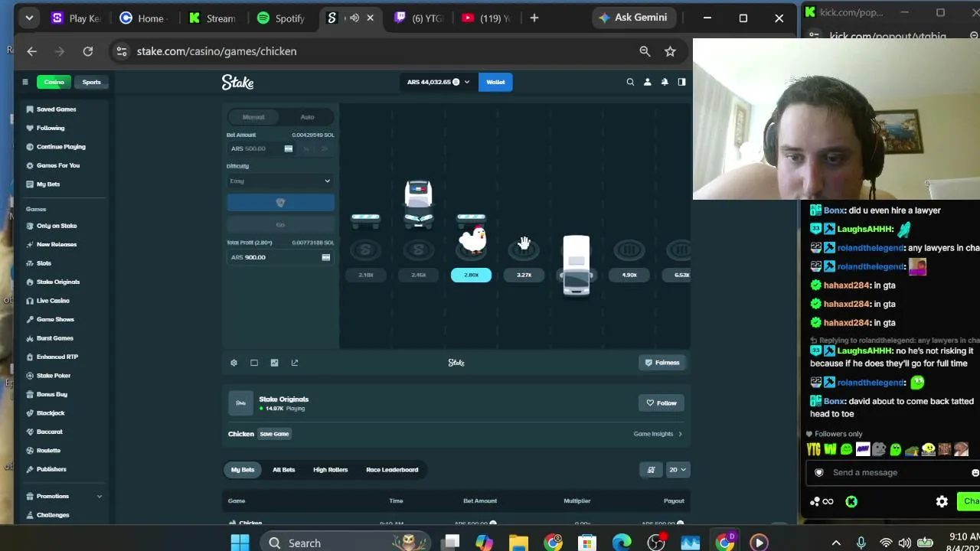The width and height of the screenshot is (980, 551).
Task: Open the Difficulty dropdown set to Easy
Action: coord(280,181)
